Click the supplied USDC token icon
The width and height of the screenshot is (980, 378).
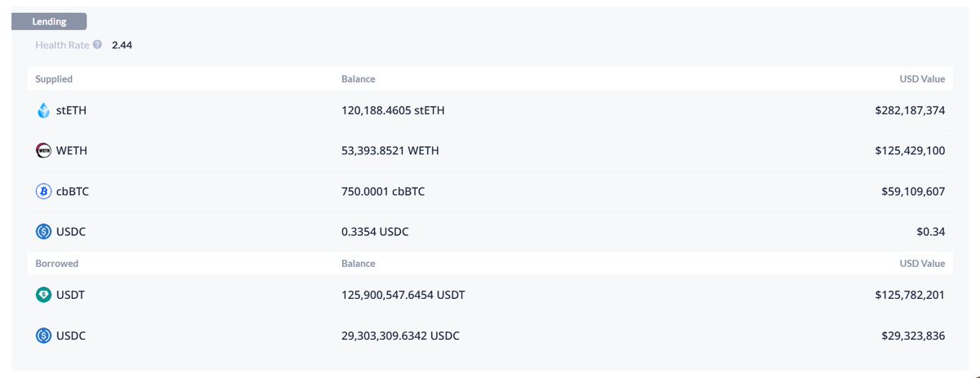pyautogui.click(x=44, y=232)
